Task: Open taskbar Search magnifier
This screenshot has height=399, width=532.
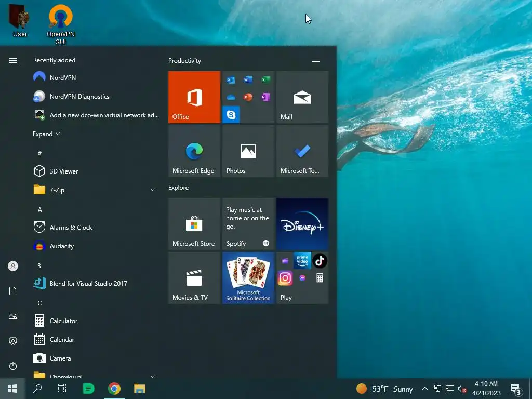Action: point(37,389)
